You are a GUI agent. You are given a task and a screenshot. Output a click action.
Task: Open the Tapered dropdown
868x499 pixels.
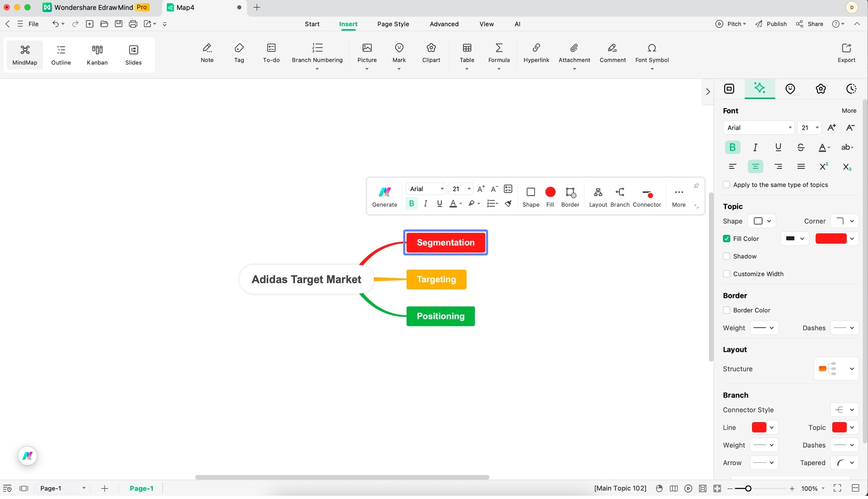click(x=844, y=463)
